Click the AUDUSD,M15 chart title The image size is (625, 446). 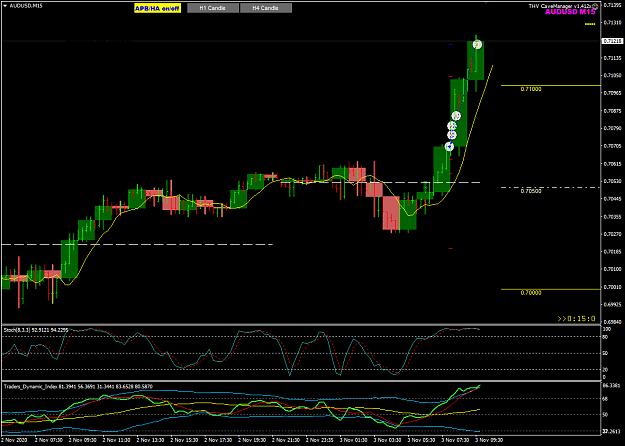(x=26, y=6)
